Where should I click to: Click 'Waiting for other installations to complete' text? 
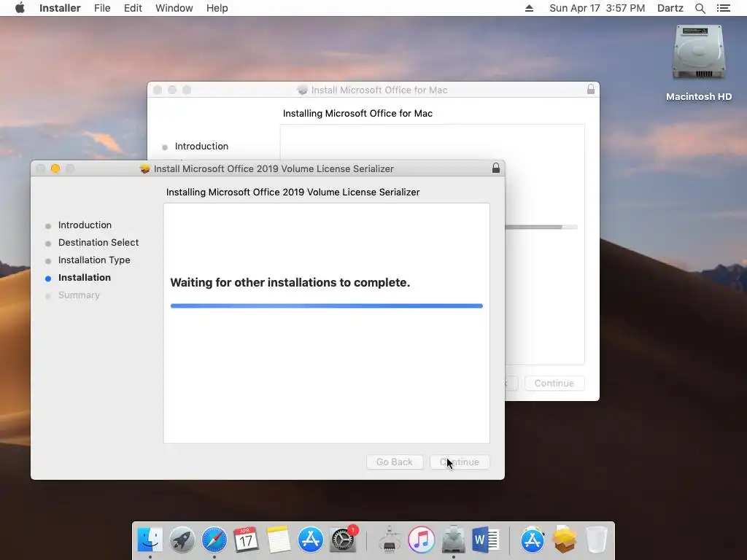click(x=290, y=282)
